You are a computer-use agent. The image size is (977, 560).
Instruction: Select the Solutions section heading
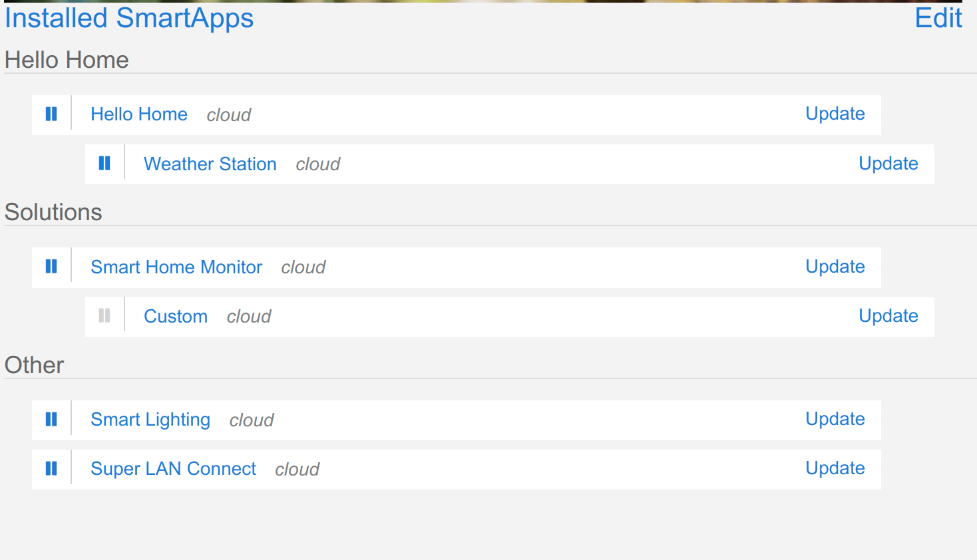pos(53,212)
